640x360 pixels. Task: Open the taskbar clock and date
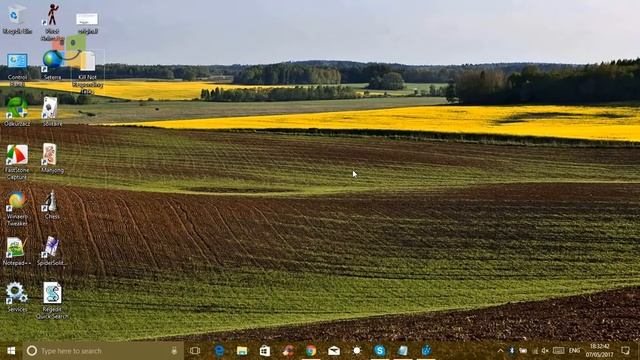coord(600,351)
